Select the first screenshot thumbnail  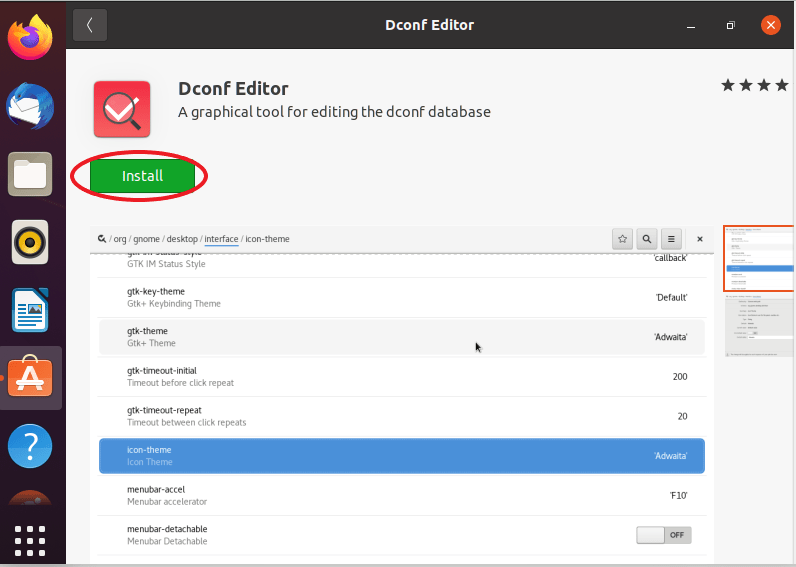click(758, 258)
